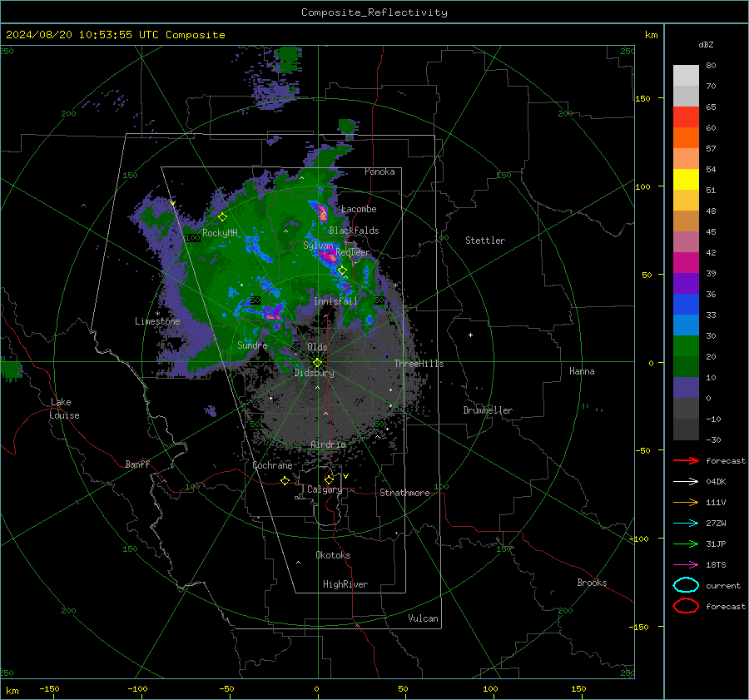
Task: Select the Limestone label
Action: [x=157, y=321]
